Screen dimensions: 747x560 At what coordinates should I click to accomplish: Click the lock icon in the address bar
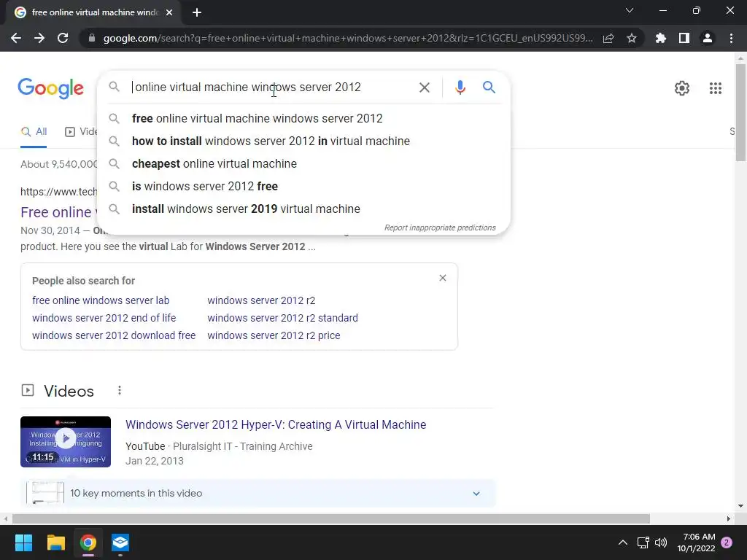pos(92,38)
